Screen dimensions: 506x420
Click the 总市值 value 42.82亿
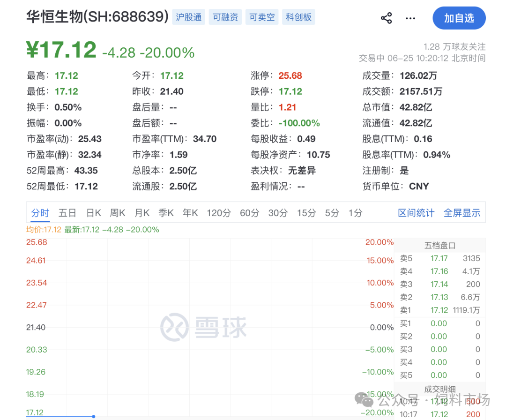416,107
